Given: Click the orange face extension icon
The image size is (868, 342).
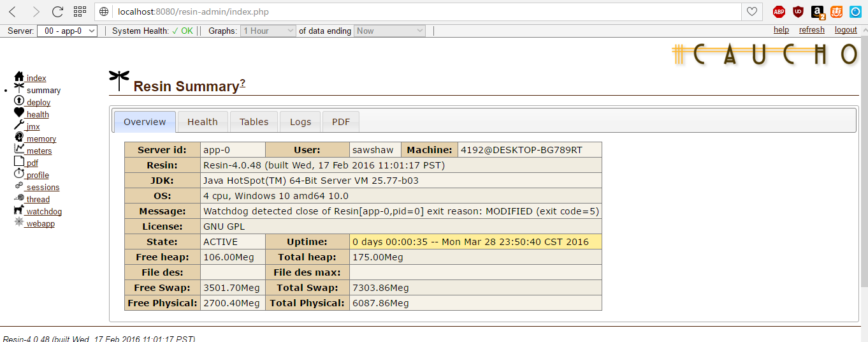Looking at the screenshot, I should pyautogui.click(x=836, y=11).
